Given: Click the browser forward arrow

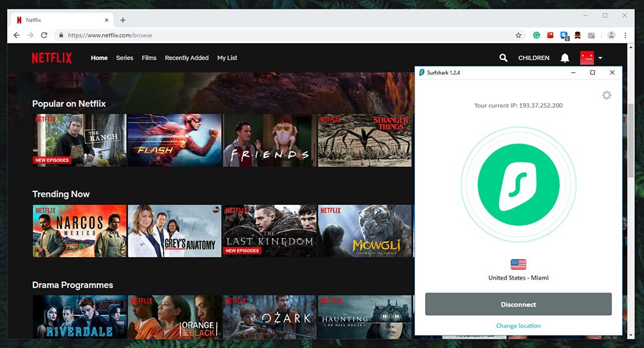Looking at the screenshot, I should 30,35.
